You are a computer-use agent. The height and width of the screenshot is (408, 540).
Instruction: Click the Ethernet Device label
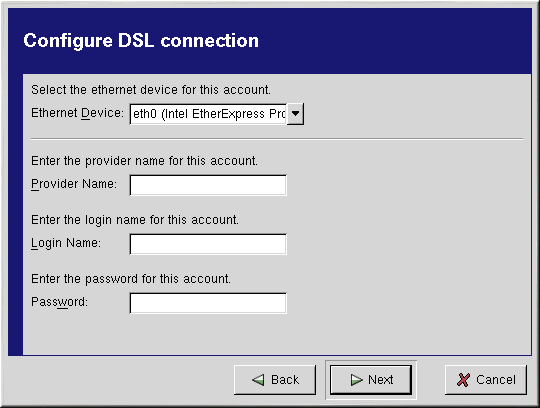point(77,113)
